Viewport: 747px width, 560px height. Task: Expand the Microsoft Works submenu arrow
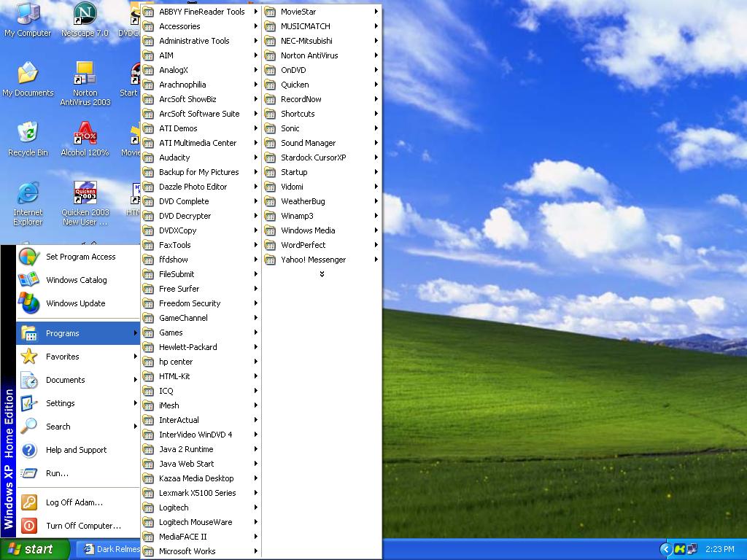pos(256,551)
